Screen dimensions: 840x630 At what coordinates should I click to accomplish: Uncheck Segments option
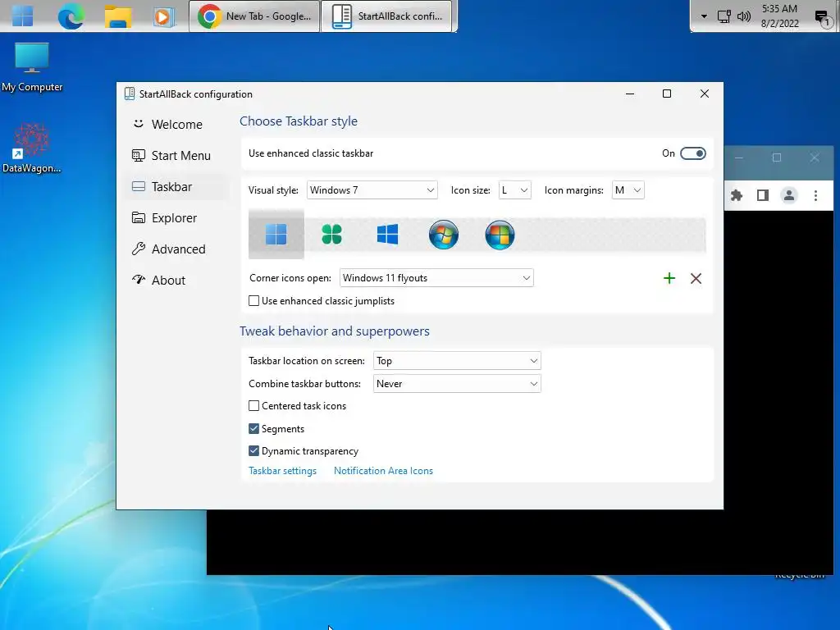(x=254, y=428)
